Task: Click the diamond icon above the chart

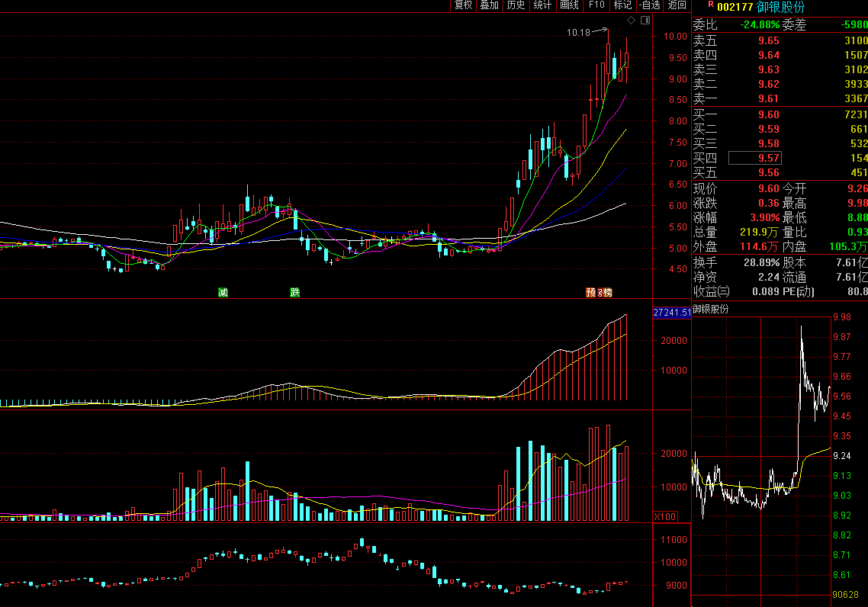Action: tap(631, 21)
